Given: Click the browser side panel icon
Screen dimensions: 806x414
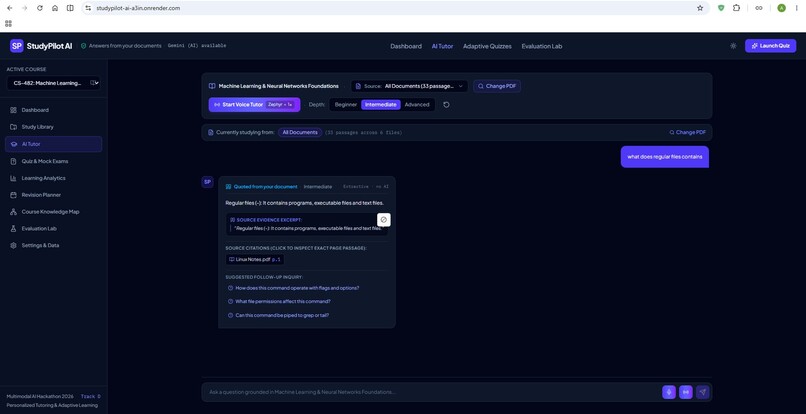Looking at the screenshot, I should click(x=70, y=8).
